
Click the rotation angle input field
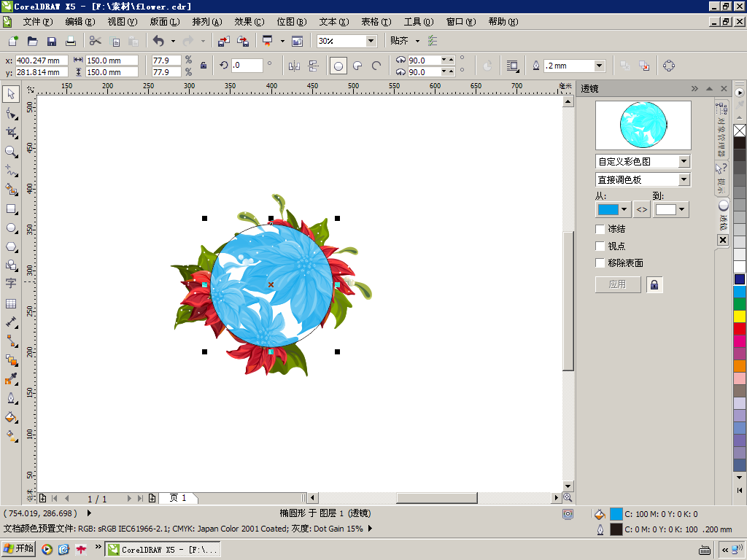point(247,66)
